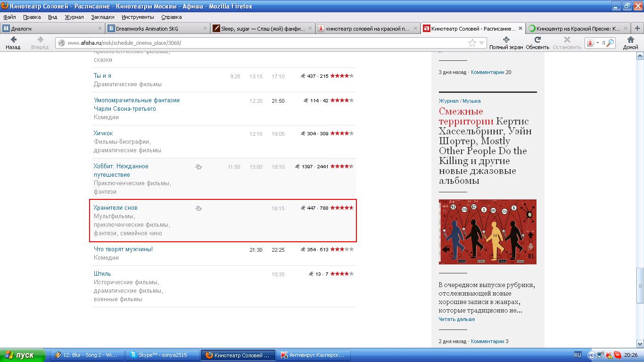Screen dimensions: 644x362
Task: Close the Кинотеатр Соловей tab
Action: click(x=521, y=28)
